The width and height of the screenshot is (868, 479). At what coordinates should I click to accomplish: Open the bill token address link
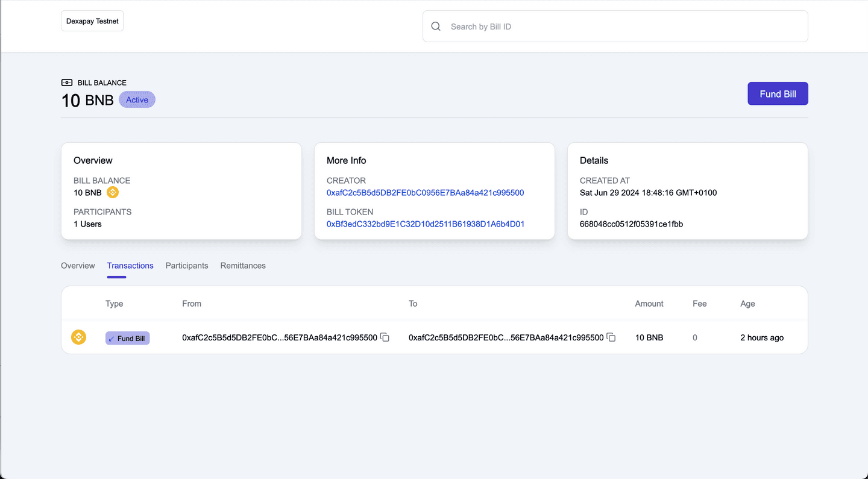[426, 224]
